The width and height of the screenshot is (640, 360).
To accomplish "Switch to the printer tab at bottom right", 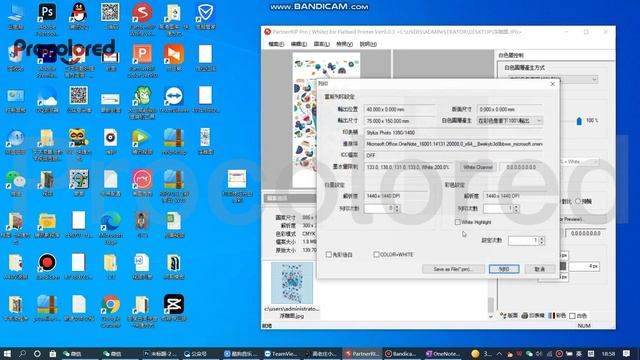I will point(533,316).
